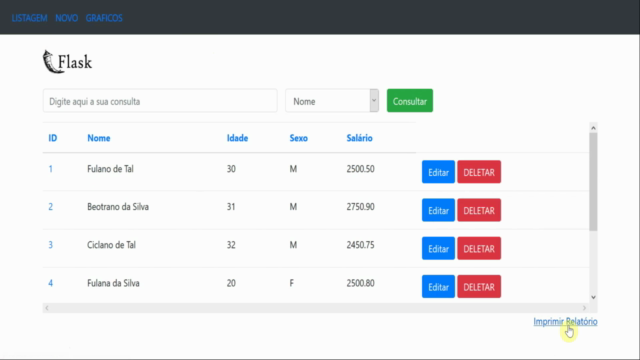Click Editar for Fulana da Silva
Viewport: 640px width, 360px height.
tap(438, 287)
